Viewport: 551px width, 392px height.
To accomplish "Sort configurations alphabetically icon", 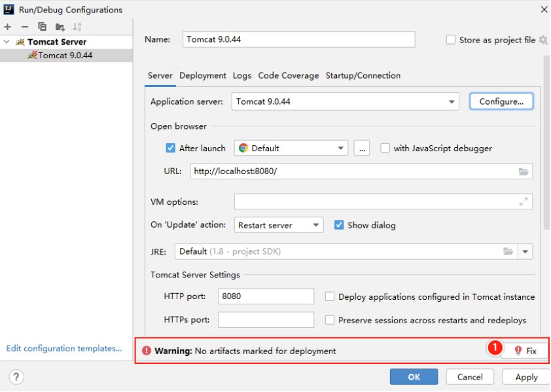I will click(x=77, y=27).
